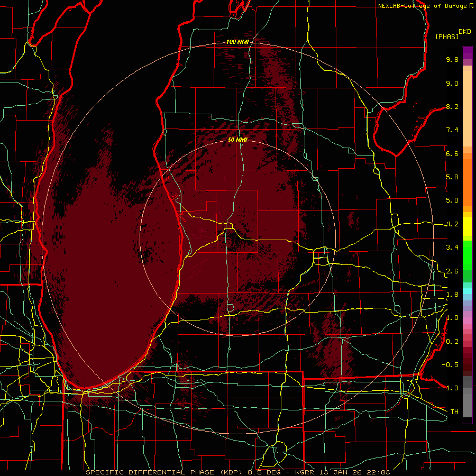Click the -0.5 value on the legend scale
This screenshot has height=476, width=476.
coord(450,365)
